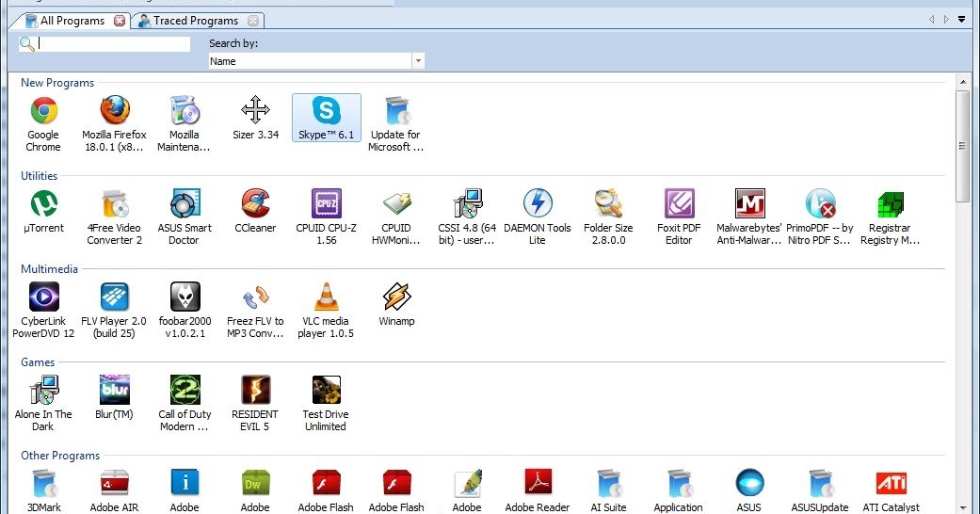Select CPUID CPU-Z 1.56 icon

click(x=327, y=204)
